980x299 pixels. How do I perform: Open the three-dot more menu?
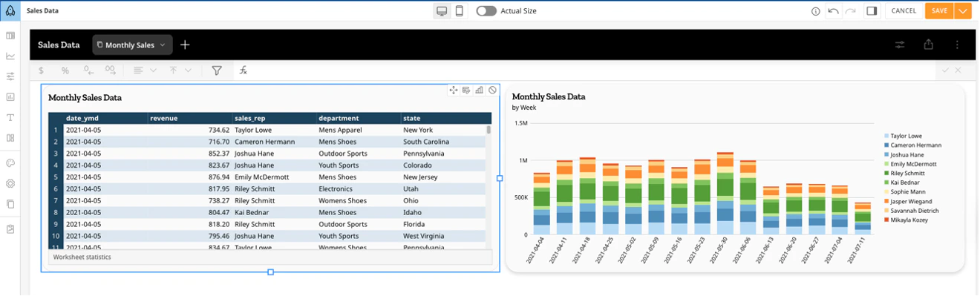(x=957, y=45)
